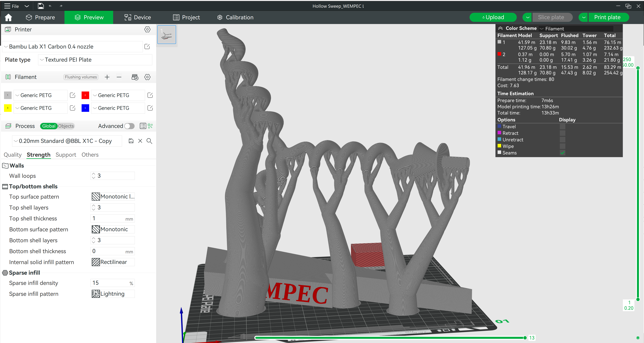The image size is (644, 343).
Task: Enable the Retract display checkbox
Action: point(563,133)
